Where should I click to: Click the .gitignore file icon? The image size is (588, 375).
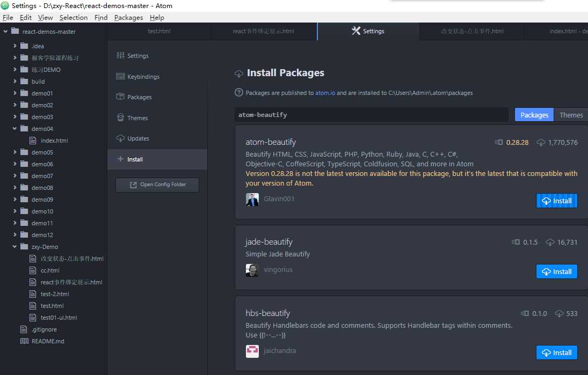(24, 329)
